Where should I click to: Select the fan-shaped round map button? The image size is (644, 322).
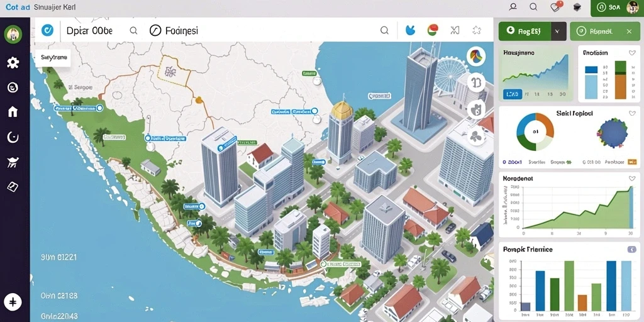pyautogui.click(x=477, y=136)
